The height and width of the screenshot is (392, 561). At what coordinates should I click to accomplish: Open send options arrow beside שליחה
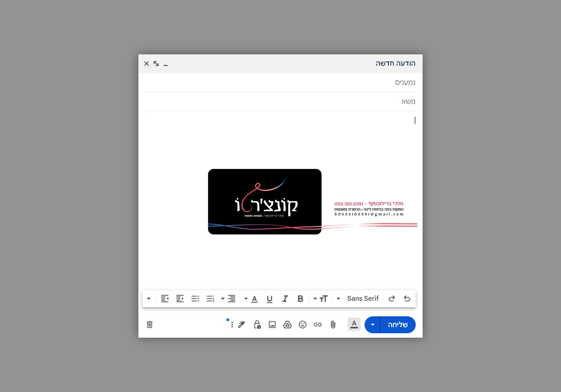tap(373, 324)
